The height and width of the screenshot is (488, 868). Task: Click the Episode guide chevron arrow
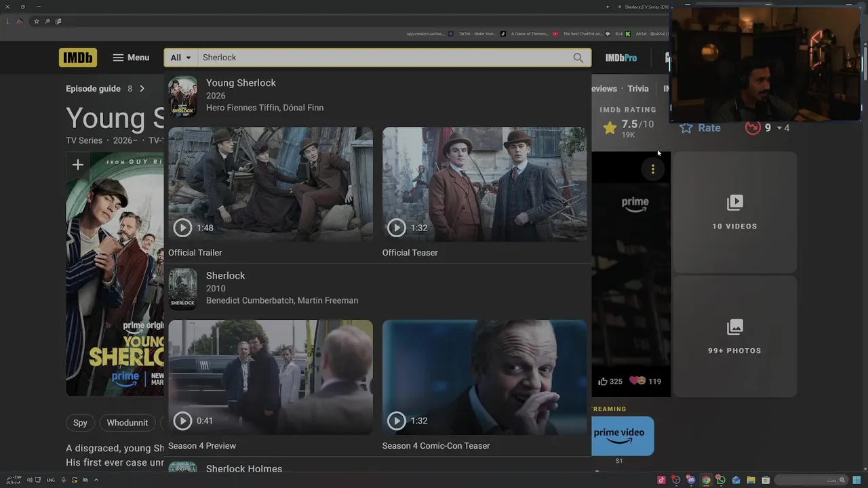(142, 89)
